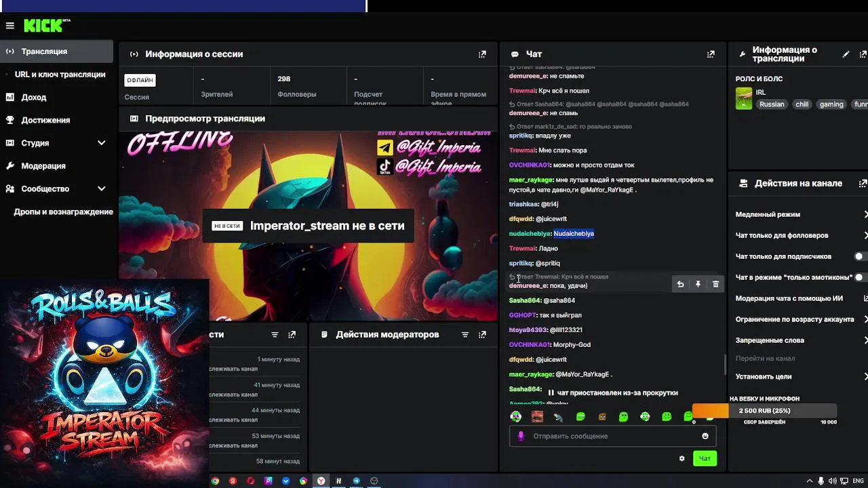Pop out the Чат panel

click(711, 54)
